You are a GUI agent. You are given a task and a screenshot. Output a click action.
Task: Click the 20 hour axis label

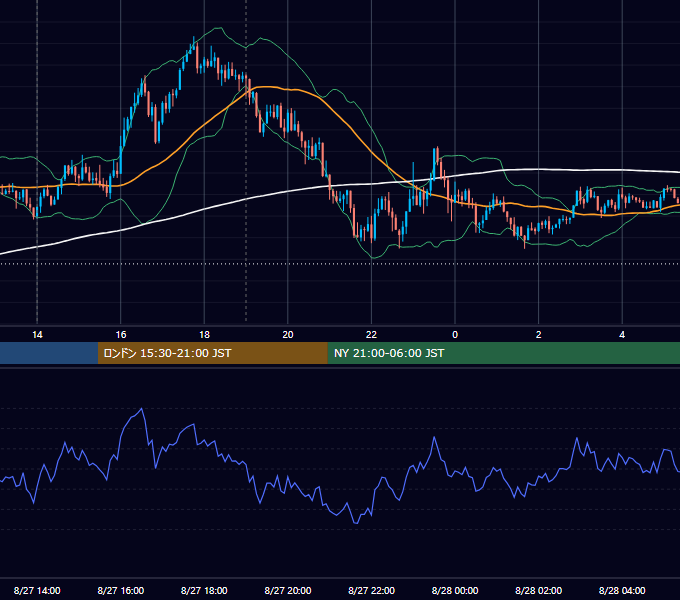pyautogui.click(x=288, y=335)
